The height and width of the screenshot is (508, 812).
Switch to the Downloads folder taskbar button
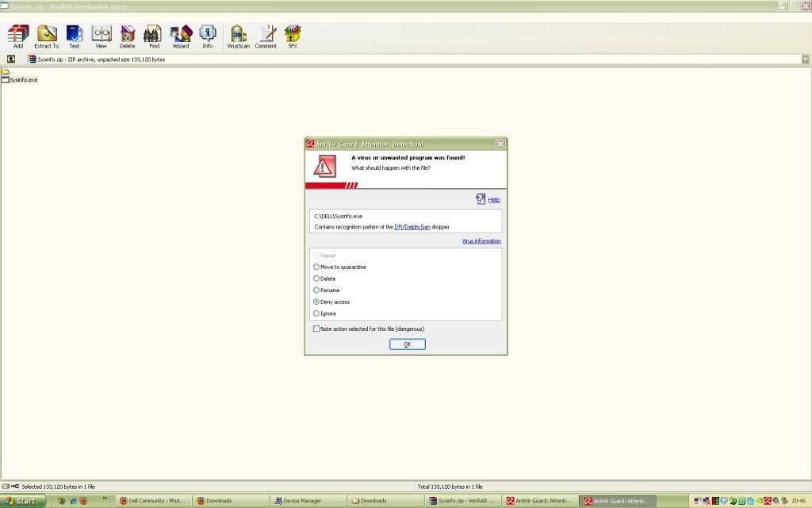pyautogui.click(x=385, y=501)
